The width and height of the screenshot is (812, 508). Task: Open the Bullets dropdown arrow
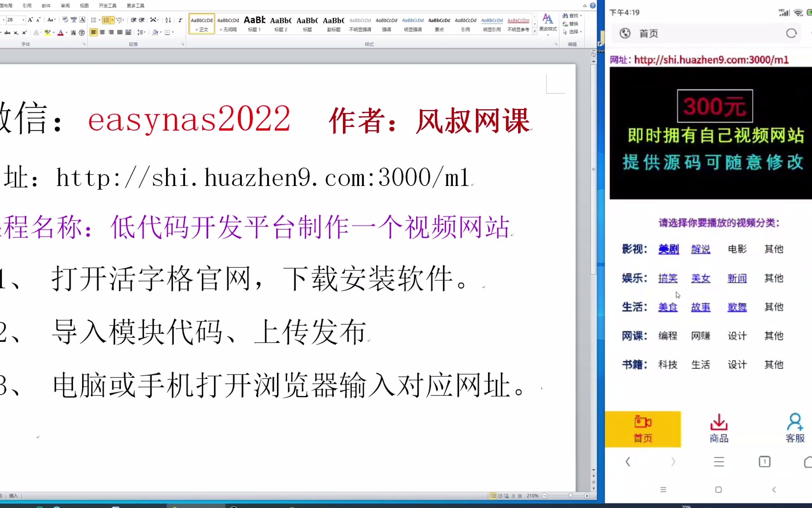pos(99,20)
